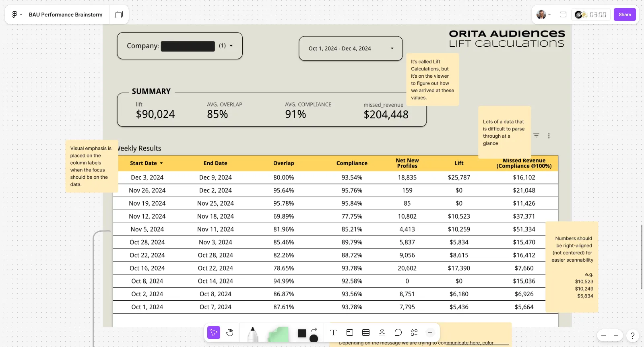The height and width of the screenshot is (347, 644).
Task: Pick the green sticky note tool
Action: pos(279,335)
